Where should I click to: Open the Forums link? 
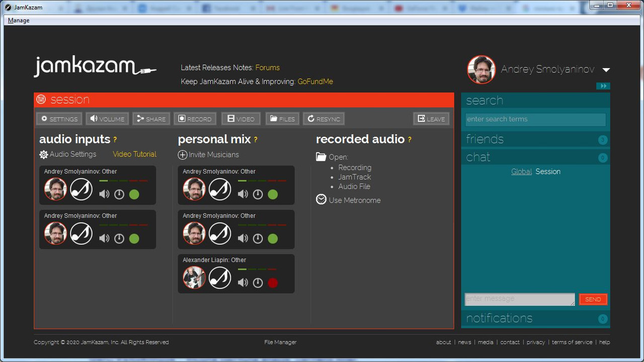tap(267, 67)
